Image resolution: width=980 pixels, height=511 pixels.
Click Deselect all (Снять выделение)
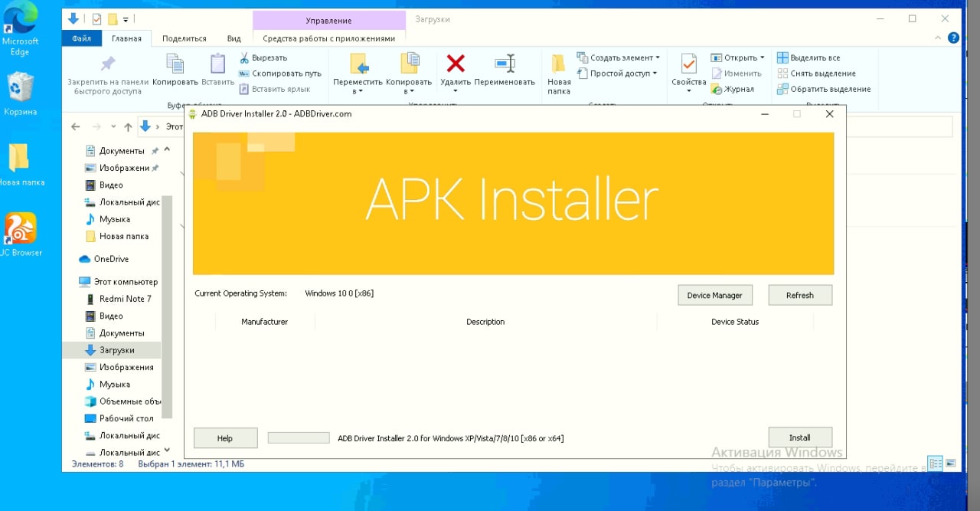(x=816, y=74)
